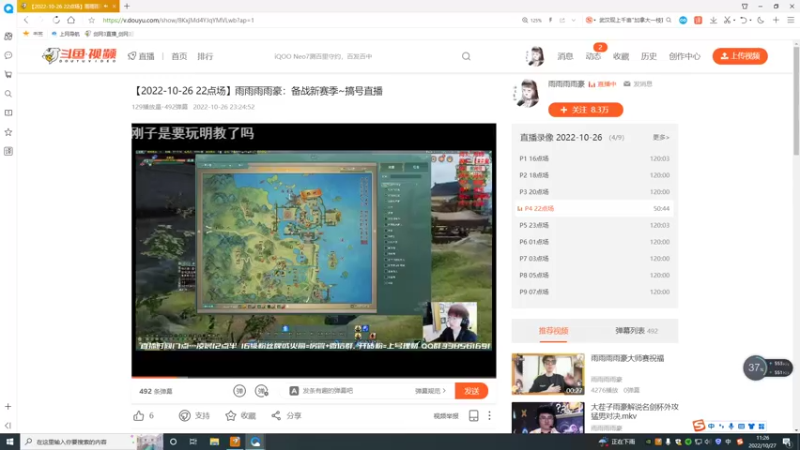This screenshot has width=800, height=450.
Task: Bookmark page with star icon in address bar
Action: tap(91, 20)
